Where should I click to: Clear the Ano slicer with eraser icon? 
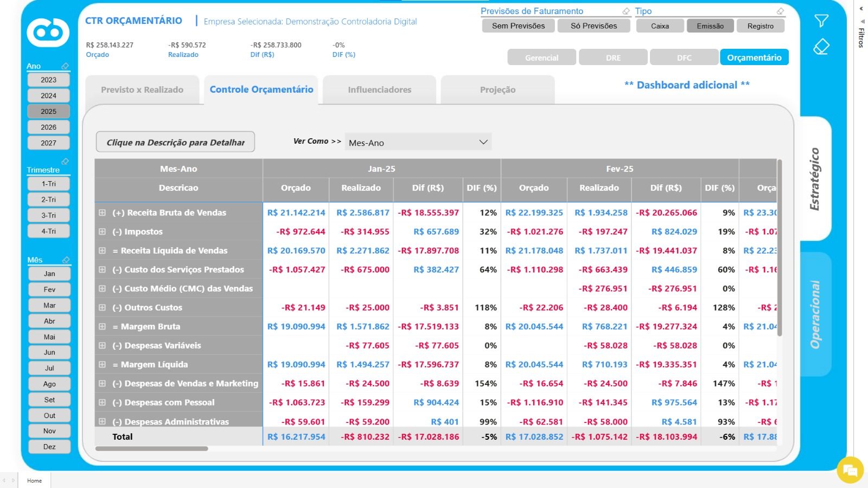point(65,66)
